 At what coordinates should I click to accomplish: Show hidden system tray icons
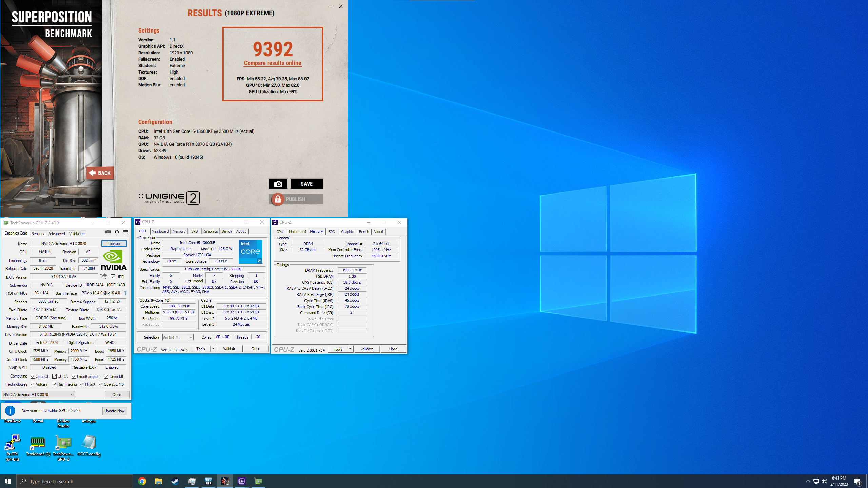tap(808, 481)
